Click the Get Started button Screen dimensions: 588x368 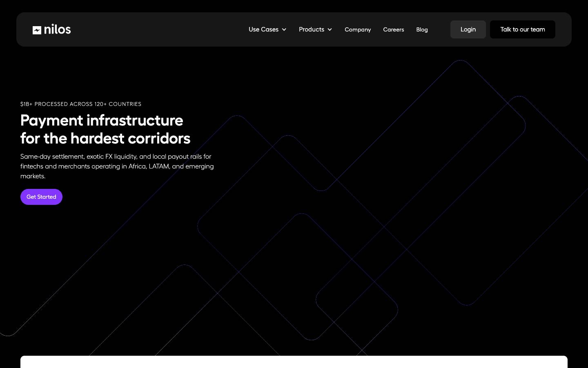[41, 197]
